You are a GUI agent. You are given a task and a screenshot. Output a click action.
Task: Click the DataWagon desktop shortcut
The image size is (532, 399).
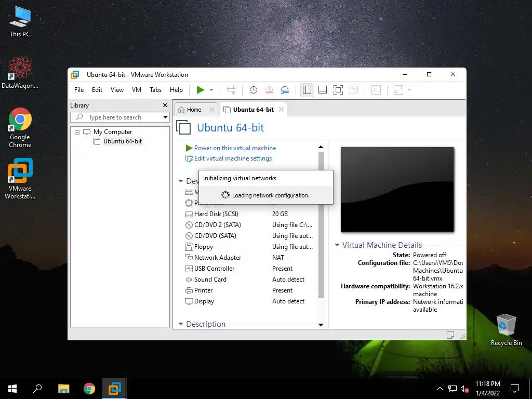pyautogui.click(x=20, y=73)
